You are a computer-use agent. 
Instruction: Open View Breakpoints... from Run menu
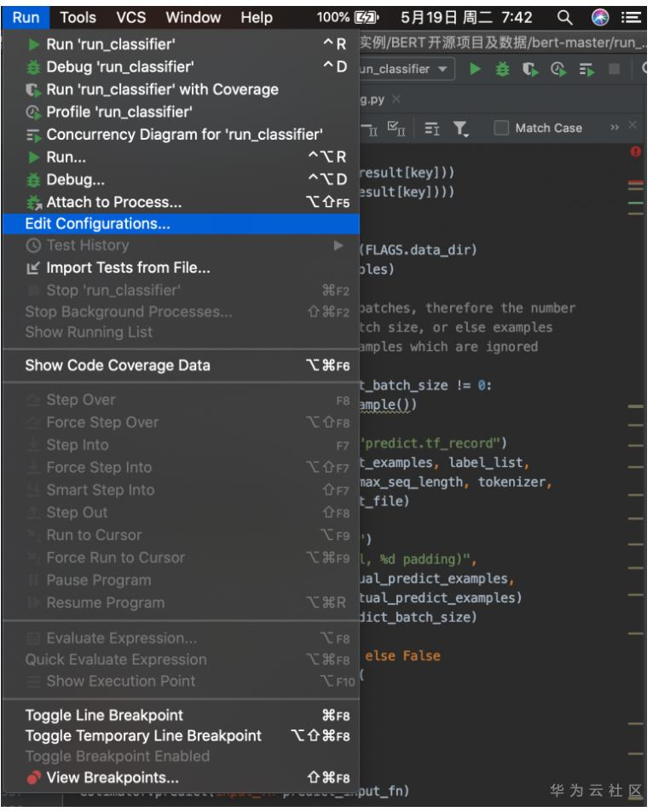(x=112, y=777)
